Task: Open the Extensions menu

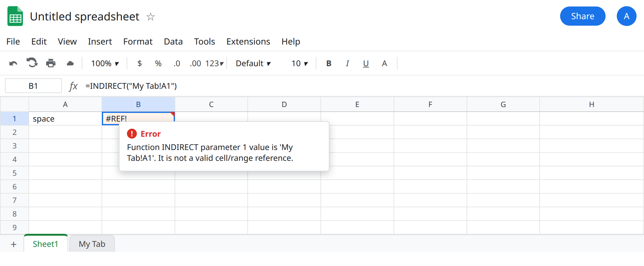Action: click(x=248, y=41)
